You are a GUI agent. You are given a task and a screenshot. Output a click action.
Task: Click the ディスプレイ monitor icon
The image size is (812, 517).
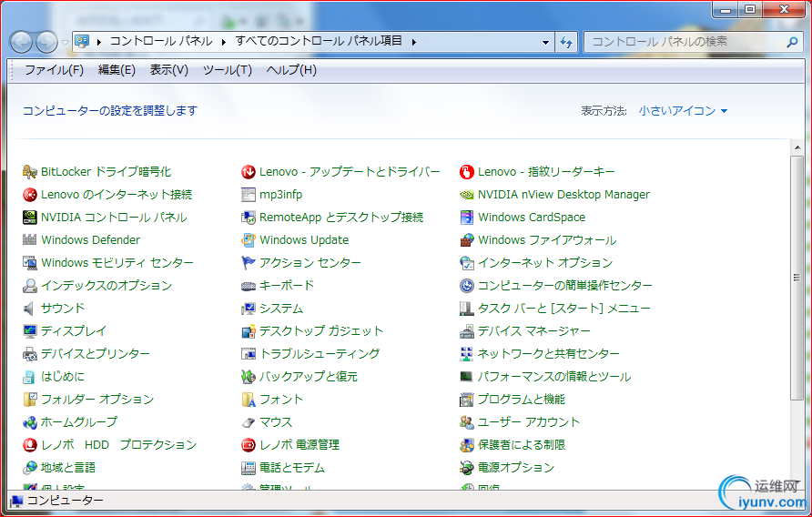(x=30, y=331)
